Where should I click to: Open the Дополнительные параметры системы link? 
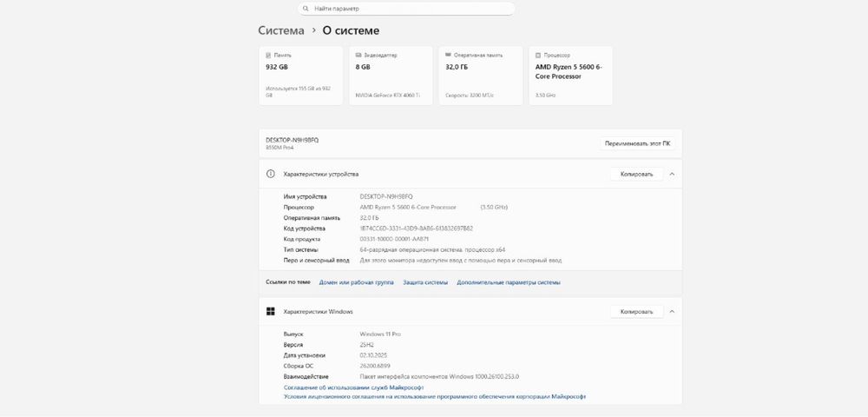[509, 282]
